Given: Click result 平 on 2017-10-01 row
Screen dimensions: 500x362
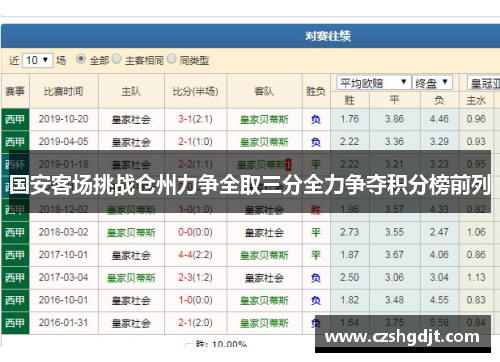Looking at the screenshot, I should coord(316,255).
